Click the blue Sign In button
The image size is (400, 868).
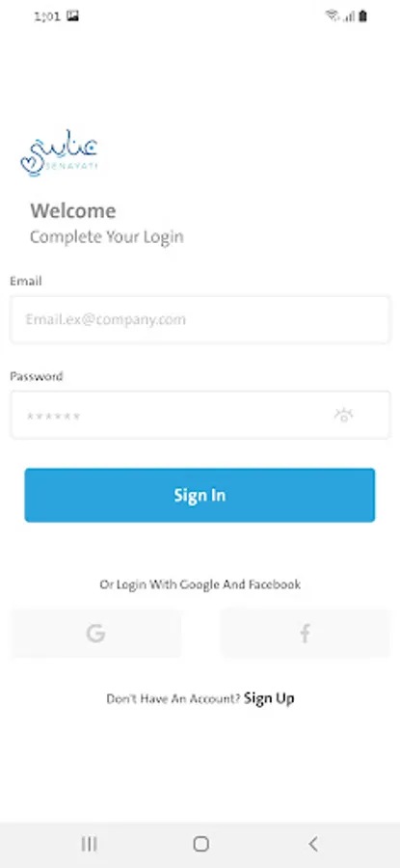coord(200,495)
